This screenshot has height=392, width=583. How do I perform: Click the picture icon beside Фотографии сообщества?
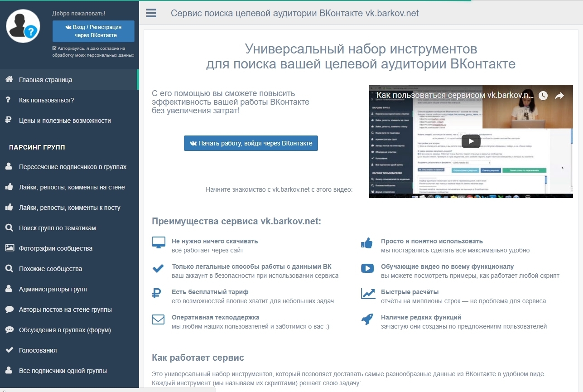[9, 248]
